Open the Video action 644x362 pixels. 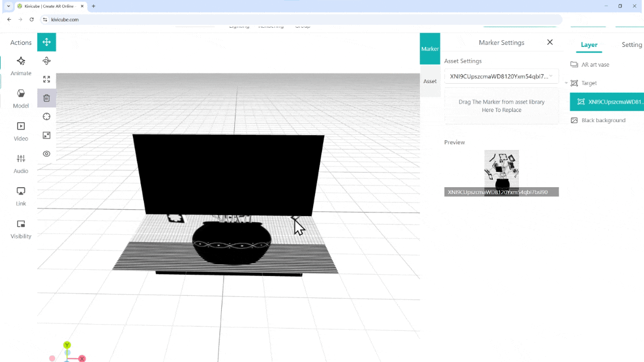click(x=21, y=131)
